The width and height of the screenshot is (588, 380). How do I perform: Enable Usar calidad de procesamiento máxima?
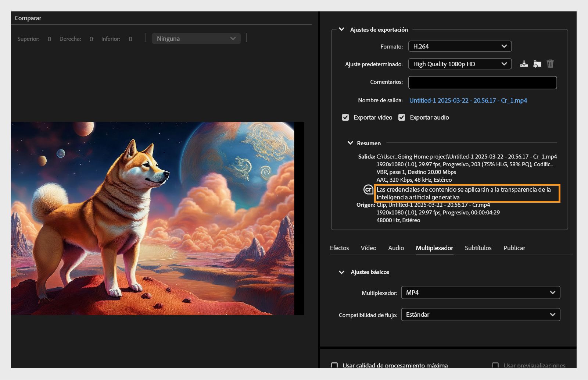point(334,366)
